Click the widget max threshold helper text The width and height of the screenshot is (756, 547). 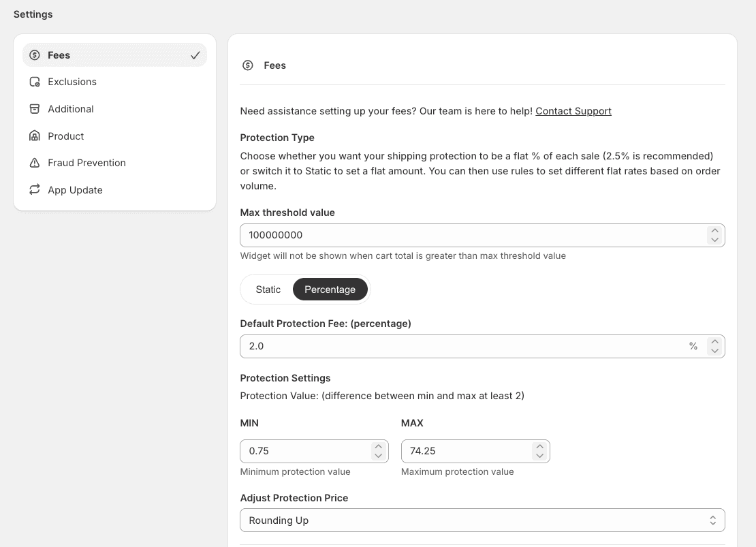pos(403,255)
